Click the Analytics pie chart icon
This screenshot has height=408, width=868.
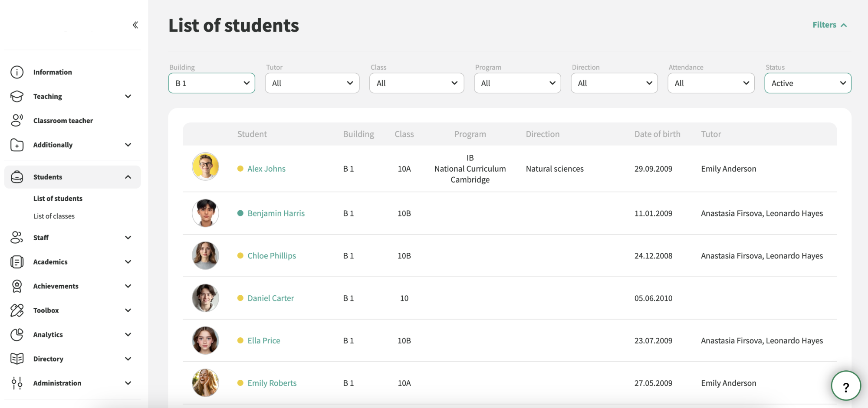tap(17, 335)
